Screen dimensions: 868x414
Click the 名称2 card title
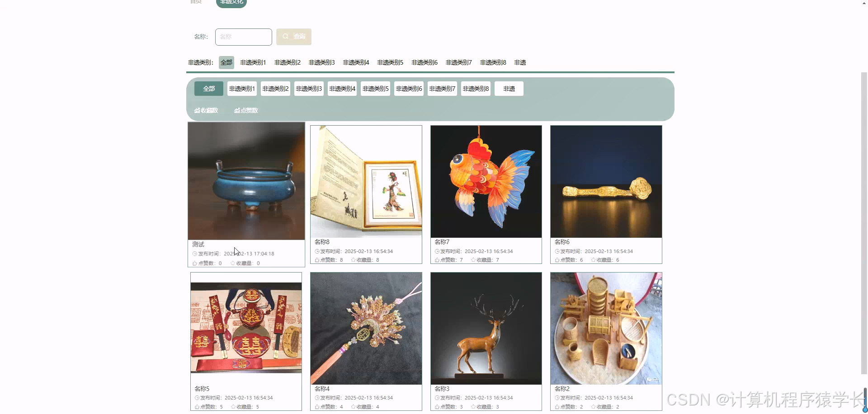(x=562, y=389)
